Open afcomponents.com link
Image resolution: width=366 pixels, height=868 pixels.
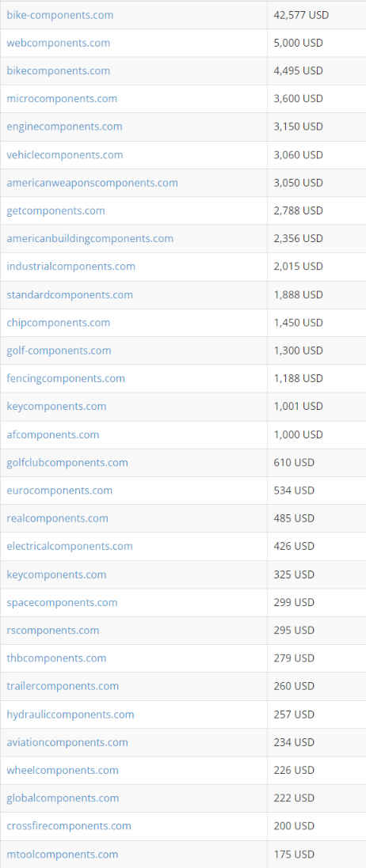[x=52, y=434]
